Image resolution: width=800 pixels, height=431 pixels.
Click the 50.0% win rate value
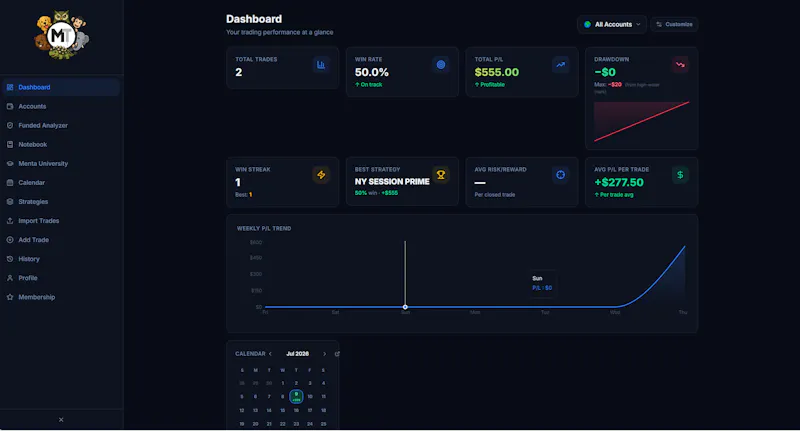point(371,72)
